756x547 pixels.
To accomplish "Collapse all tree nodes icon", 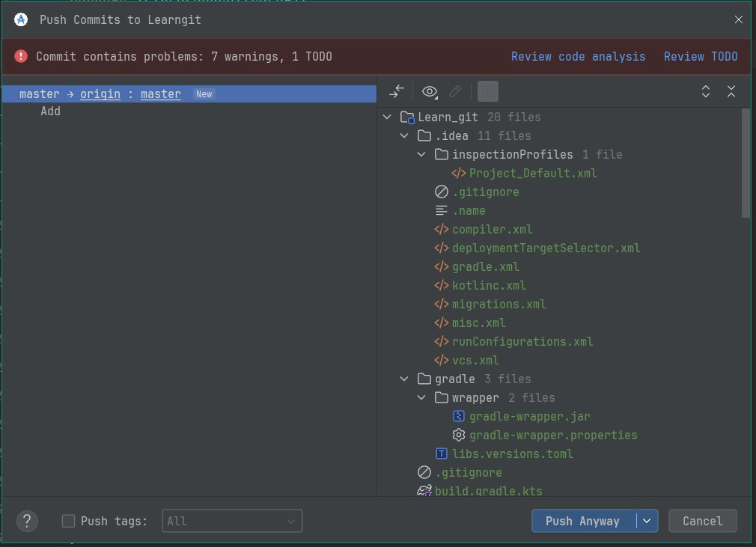I will click(731, 91).
